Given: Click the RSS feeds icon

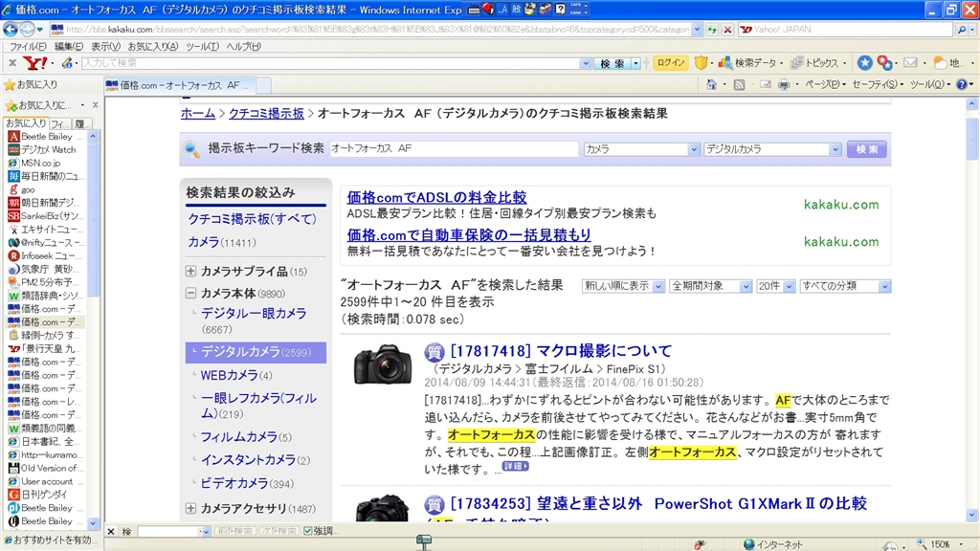Looking at the screenshot, I should [739, 84].
